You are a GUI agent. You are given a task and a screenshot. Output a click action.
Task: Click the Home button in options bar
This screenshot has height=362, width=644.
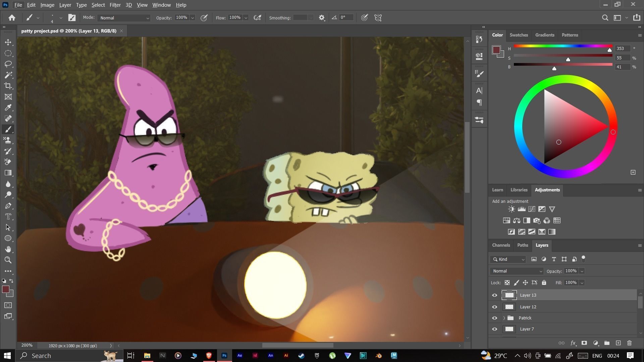click(x=12, y=18)
